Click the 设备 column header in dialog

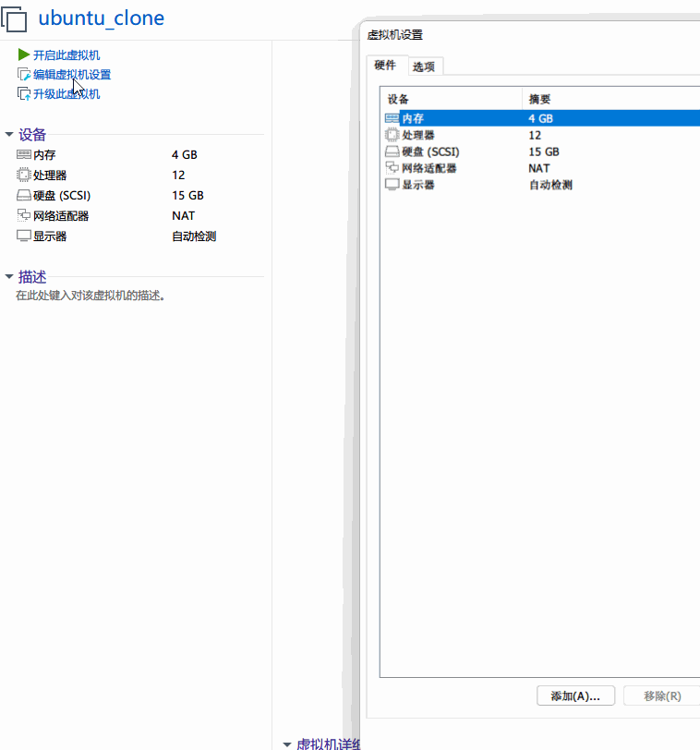coord(451,99)
